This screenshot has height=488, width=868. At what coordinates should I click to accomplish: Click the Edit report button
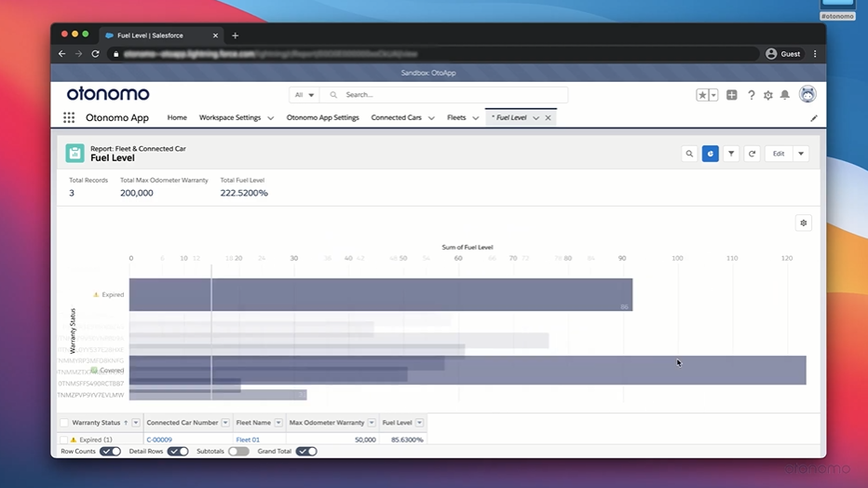click(779, 154)
